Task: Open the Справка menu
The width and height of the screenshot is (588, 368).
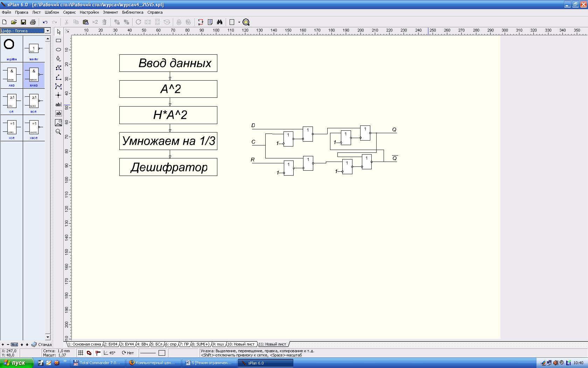Action: [155, 12]
